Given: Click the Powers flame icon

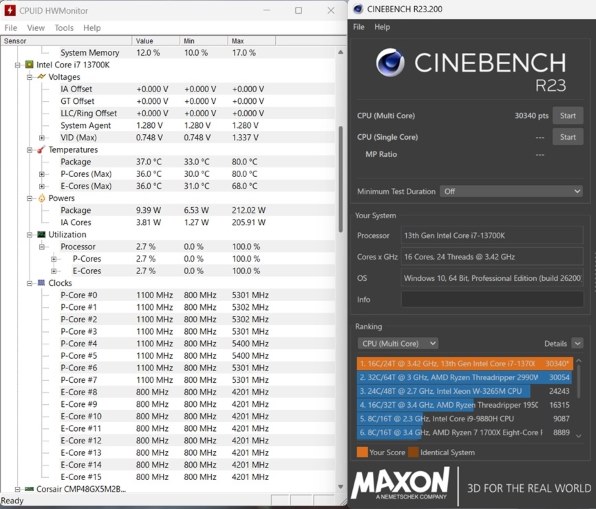Looking at the screenshot, I should click(x=41, y=198).
